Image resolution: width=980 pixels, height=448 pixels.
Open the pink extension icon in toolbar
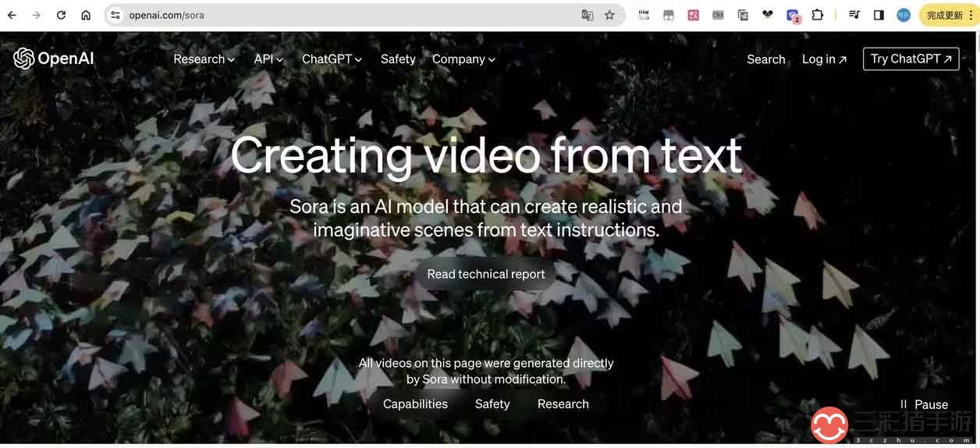click(693, 15)
